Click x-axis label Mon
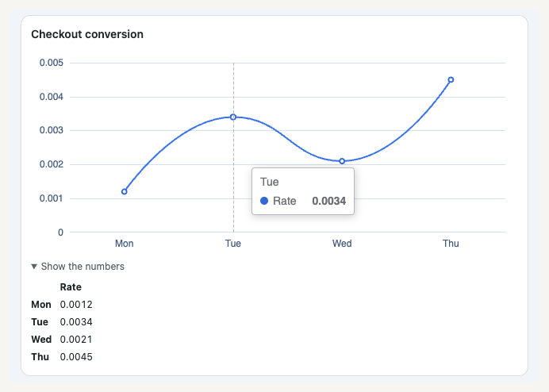Viewport: 549px width, 392px height. click(125, 244)
